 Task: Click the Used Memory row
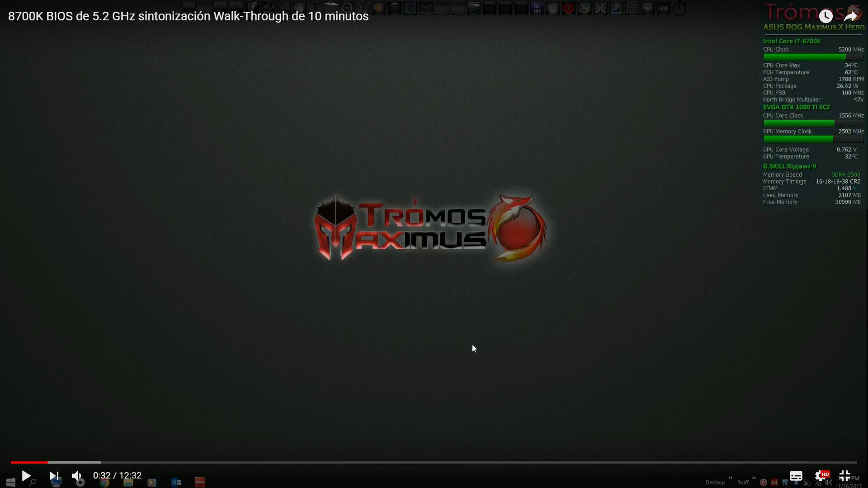point(812,195)
